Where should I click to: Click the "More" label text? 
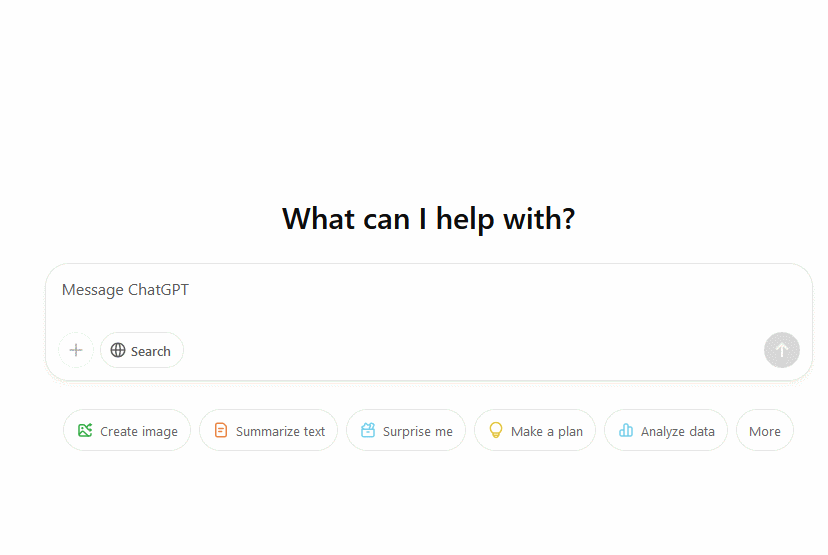(x=765, y=432)
